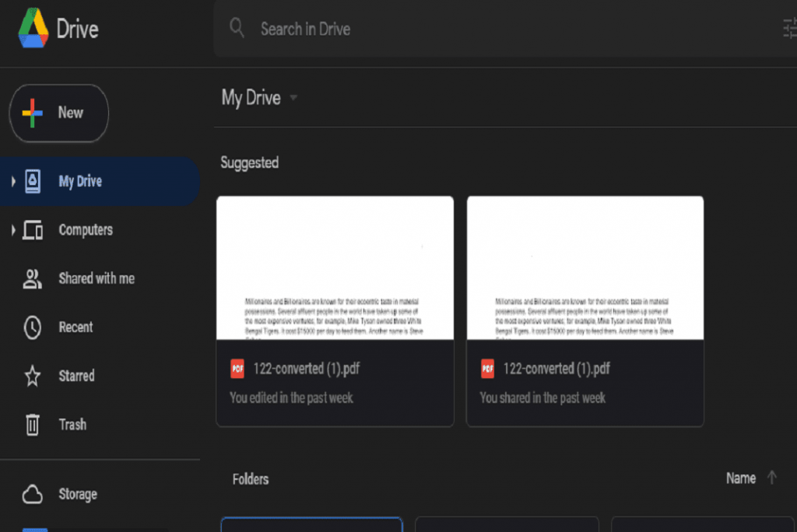Click the Shared with me people icon
The width and height of the screenshot is (797, 532).
click(32, 278)
